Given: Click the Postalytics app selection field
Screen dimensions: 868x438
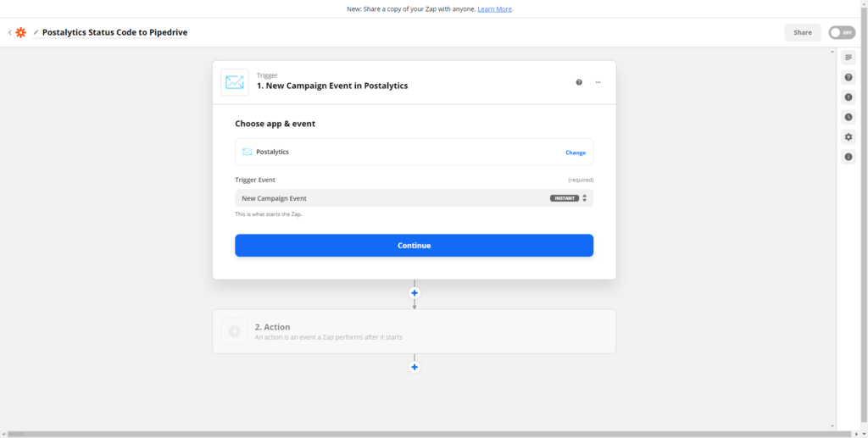Looking at the screenshot, I should (414, 152).
